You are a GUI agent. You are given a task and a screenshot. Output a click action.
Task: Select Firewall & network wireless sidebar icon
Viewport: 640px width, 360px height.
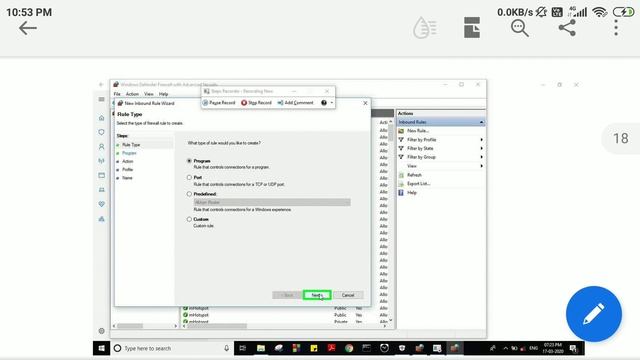(102, 161)
